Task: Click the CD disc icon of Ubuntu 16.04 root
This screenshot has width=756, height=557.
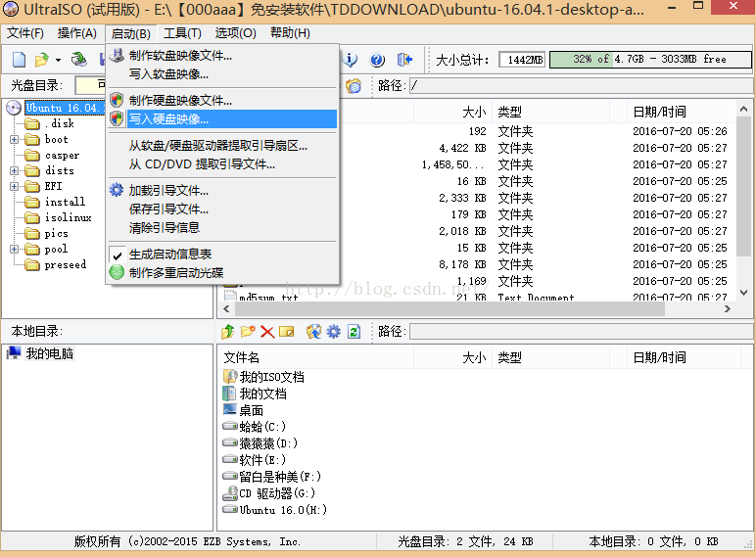Action: point(14,108)
